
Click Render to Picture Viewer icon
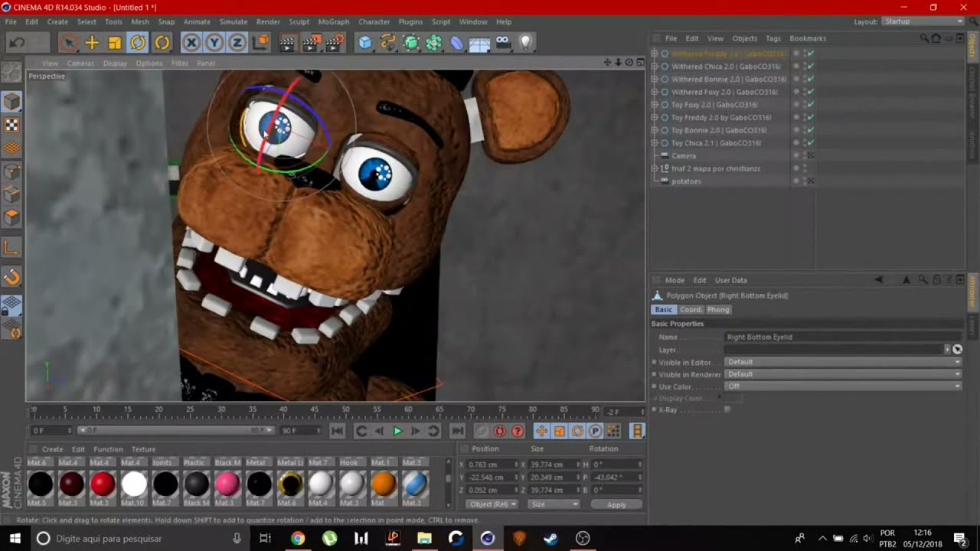click(x=311, y=43)
